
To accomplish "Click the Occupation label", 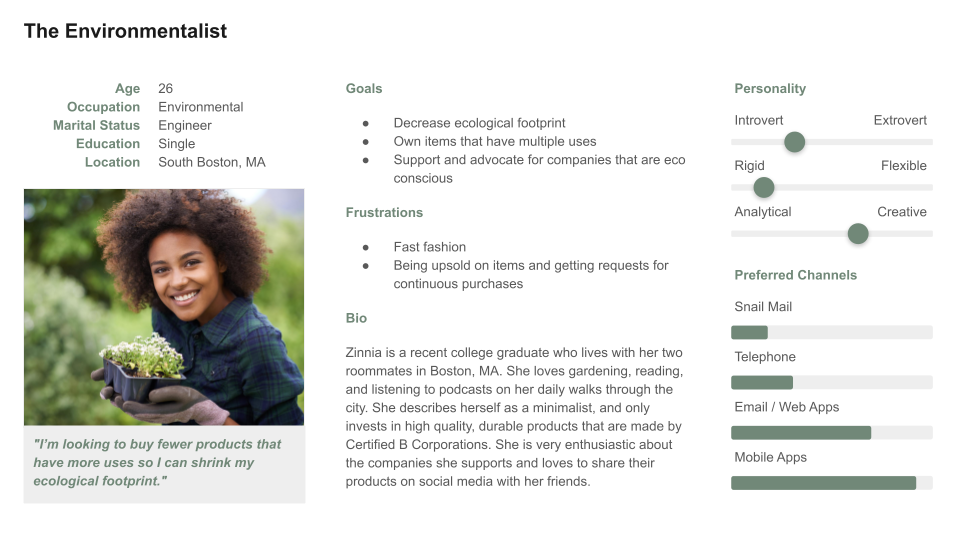I will coord(103,107).
